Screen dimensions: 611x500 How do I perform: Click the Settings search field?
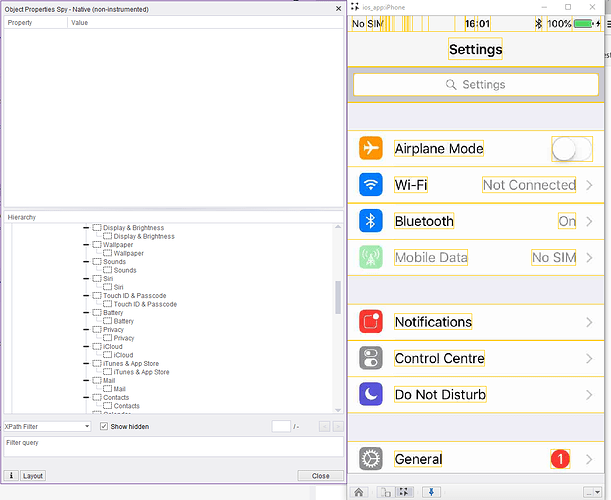pos(475,85)
